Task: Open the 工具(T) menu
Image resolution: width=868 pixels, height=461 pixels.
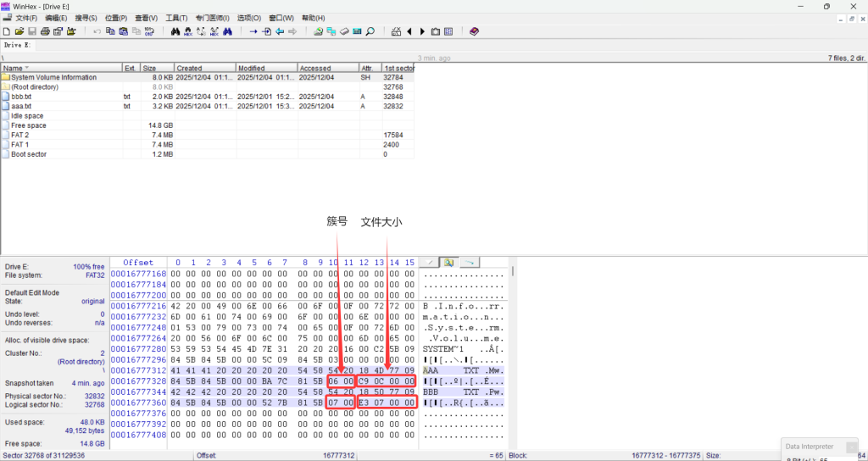Action: (x=176, y=18)
